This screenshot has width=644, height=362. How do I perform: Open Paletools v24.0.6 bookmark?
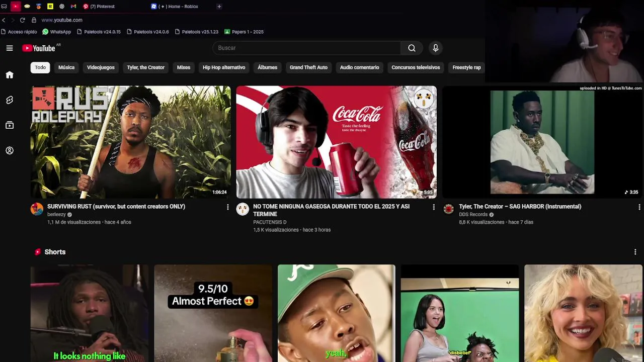click(148, 32)
